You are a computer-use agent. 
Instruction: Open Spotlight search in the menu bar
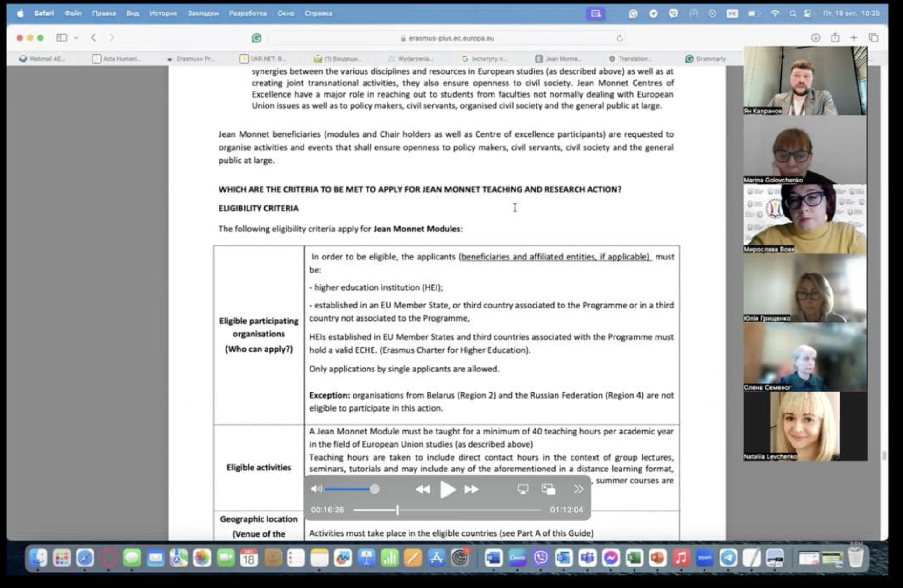(793, 14)
